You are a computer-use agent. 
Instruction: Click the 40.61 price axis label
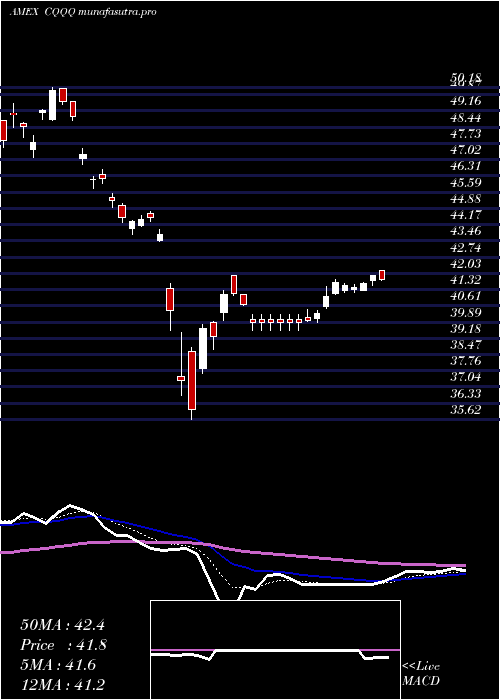click(466, 296)
